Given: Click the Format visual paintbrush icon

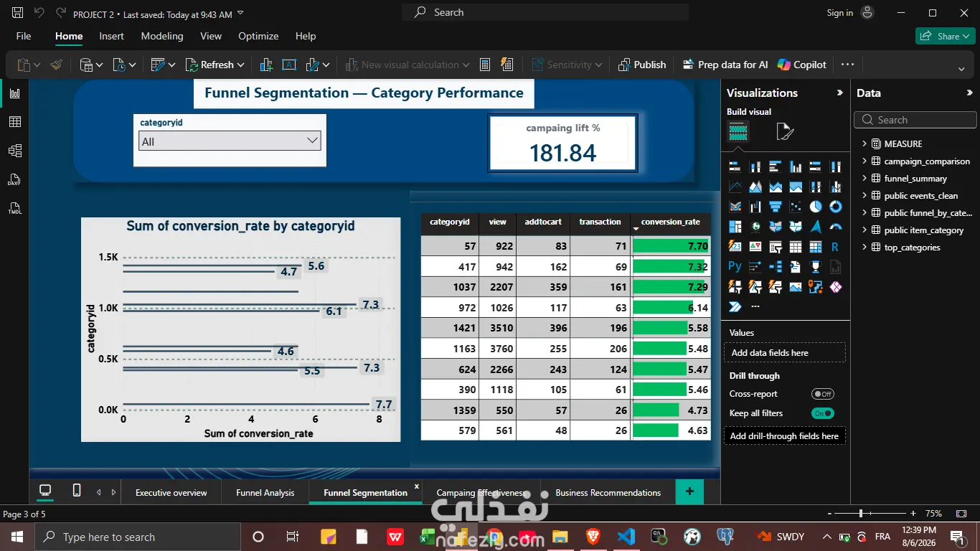Looking at the screenshot, I should click(785, 132).
